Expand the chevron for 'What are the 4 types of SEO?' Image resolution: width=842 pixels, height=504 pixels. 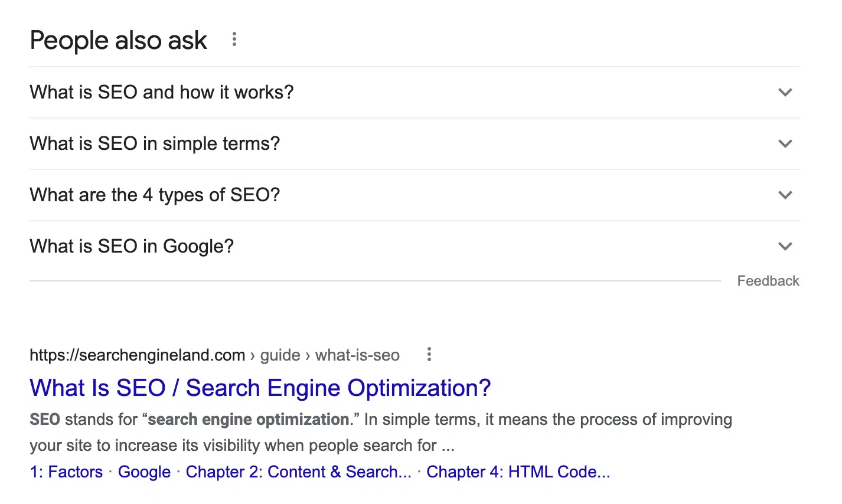(785, 195)
